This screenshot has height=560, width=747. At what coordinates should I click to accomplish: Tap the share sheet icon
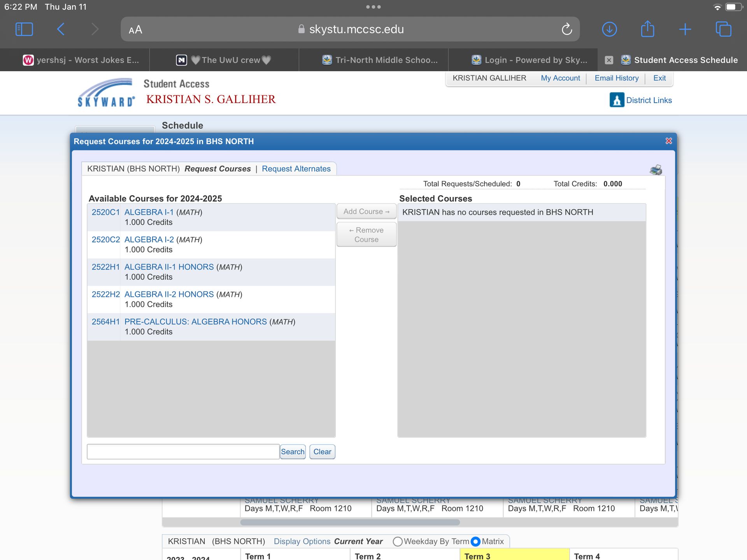647,29
